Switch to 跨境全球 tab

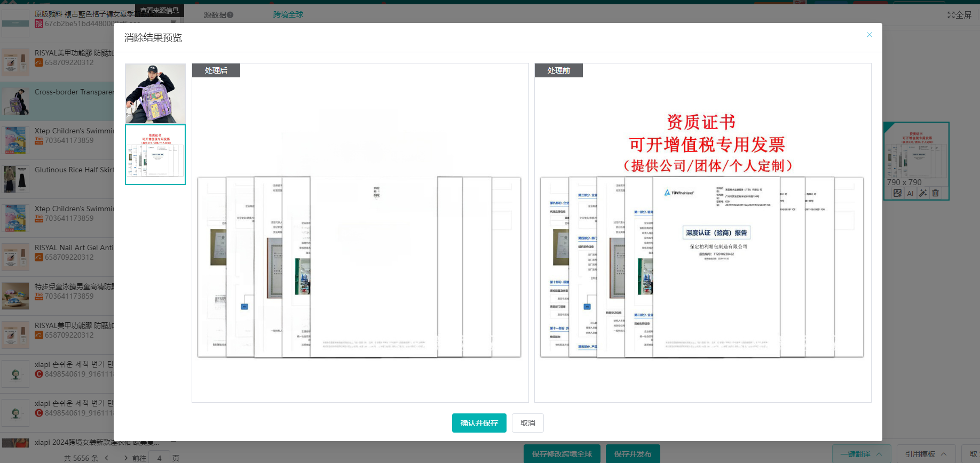coord(288,14)
